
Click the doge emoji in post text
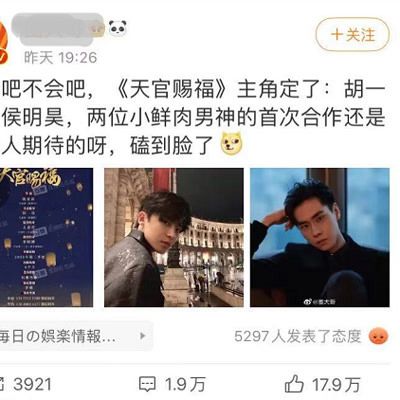tap(232, 143)
